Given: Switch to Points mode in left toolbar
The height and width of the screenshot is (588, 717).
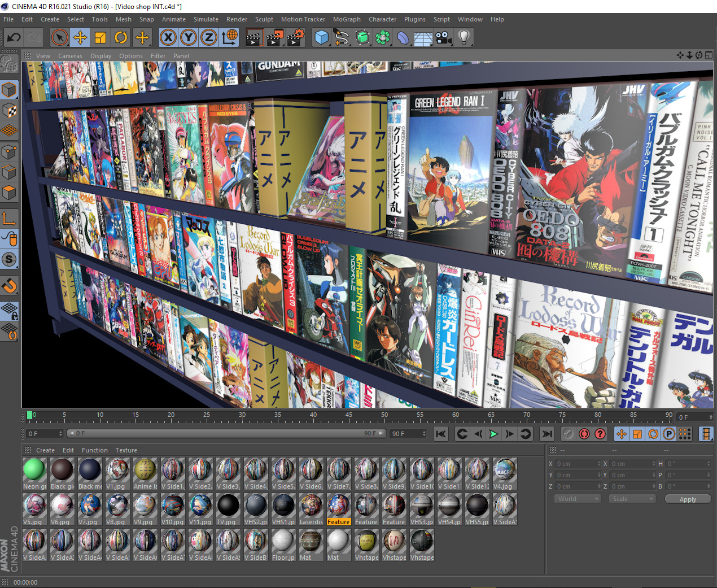Looking at the screenshot, I should pyautogui.click(x=10, y=152).
